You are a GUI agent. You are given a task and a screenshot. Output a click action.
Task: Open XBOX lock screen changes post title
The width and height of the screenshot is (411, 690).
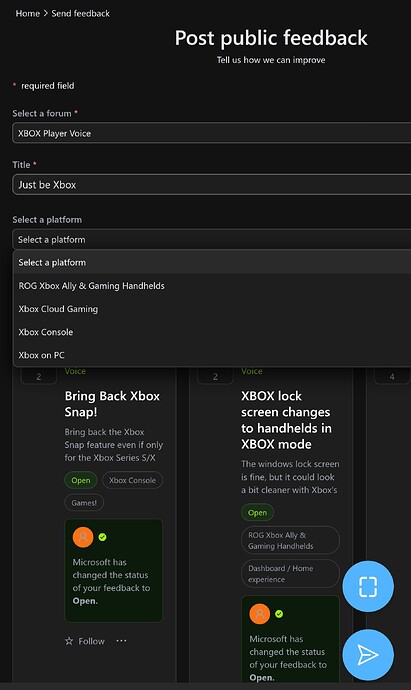click(286, 420)
